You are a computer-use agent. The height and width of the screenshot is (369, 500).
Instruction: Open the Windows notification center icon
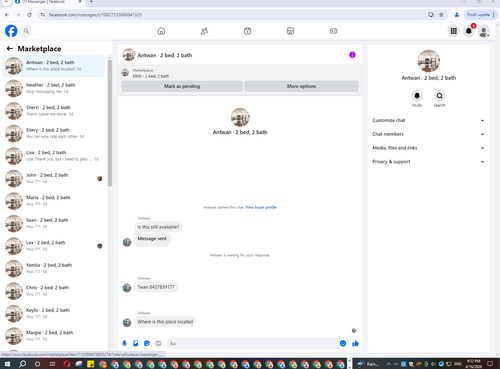(490, 364)
